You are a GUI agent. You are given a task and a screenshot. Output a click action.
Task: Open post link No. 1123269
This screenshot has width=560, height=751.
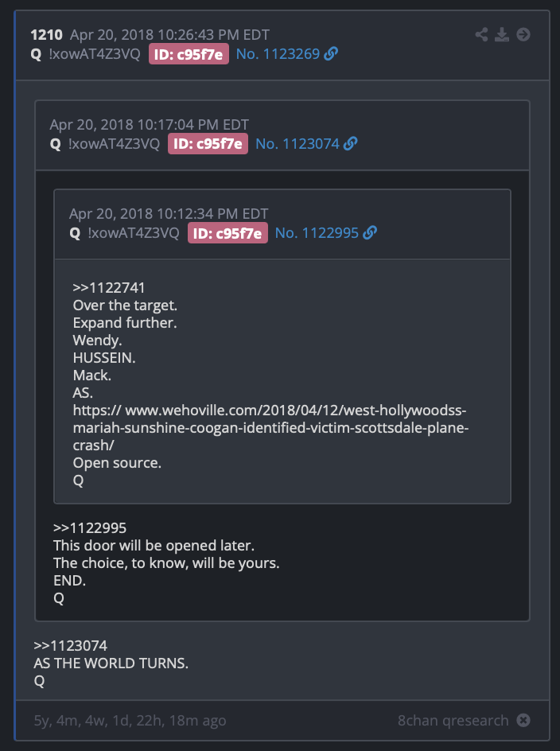(278, 54)
